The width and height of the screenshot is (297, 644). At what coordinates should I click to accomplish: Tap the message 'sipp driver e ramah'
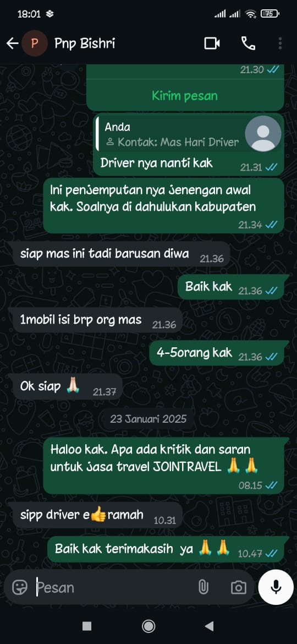pyautogui.click(x=98, y=515)
